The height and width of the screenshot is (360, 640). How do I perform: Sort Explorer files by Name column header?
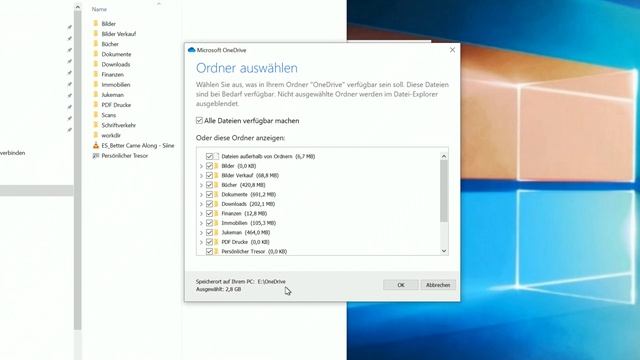[99, 9]
